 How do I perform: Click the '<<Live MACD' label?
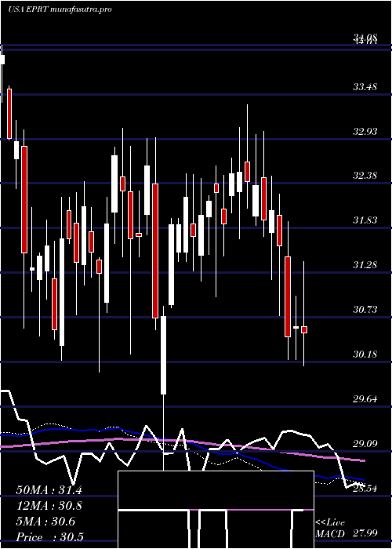330,528
